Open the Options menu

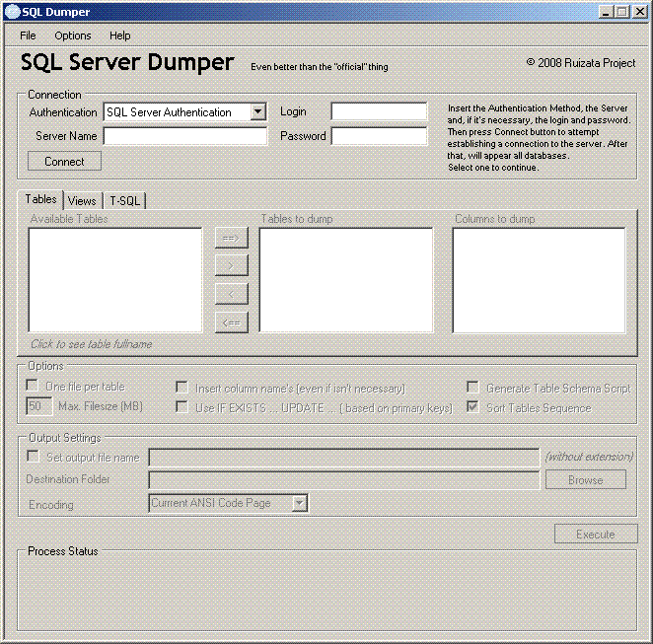(x=72, y=36)
